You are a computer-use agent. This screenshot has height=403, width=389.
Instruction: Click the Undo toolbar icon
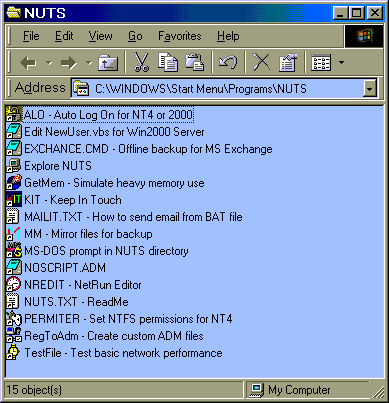pyautogui.click(x=228, y=62)
